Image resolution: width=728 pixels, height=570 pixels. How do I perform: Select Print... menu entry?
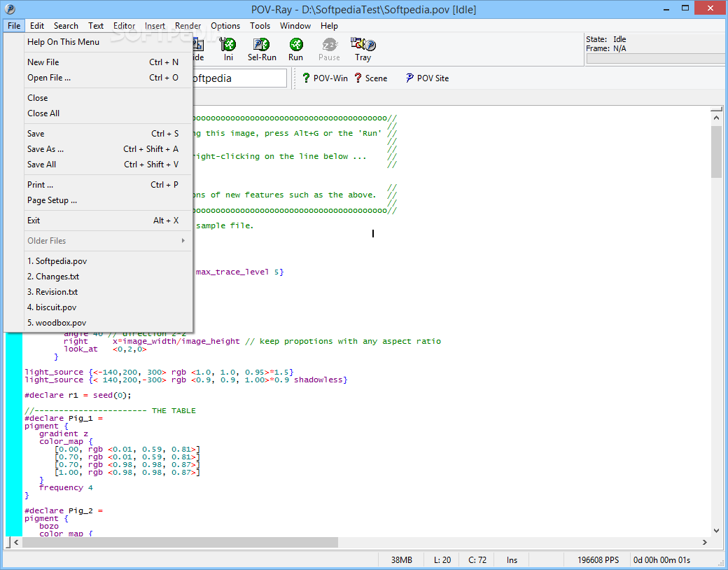108,185
